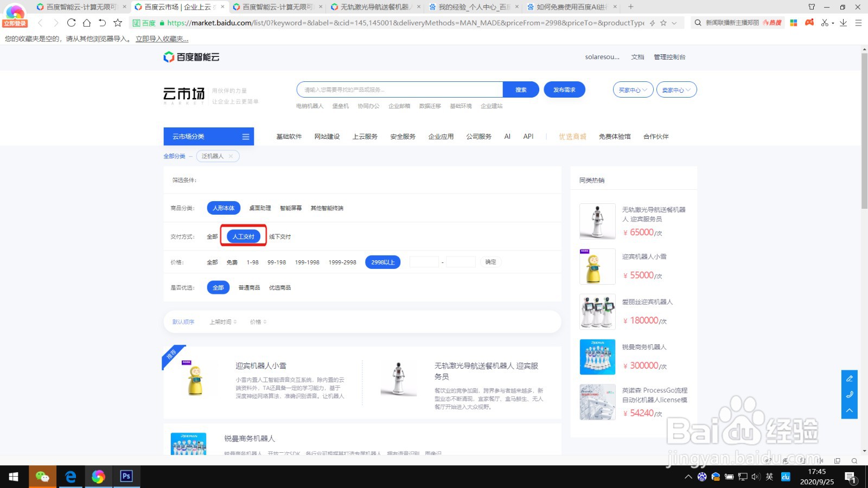Select 桌面助理 product category
The image size is (868, 488).
[260, 208]
